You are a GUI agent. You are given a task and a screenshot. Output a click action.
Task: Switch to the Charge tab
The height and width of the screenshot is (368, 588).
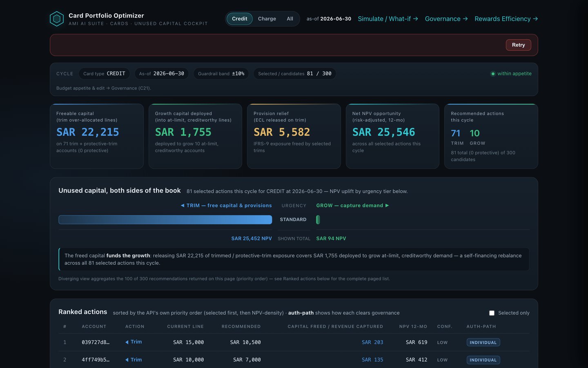coord(267,19)
